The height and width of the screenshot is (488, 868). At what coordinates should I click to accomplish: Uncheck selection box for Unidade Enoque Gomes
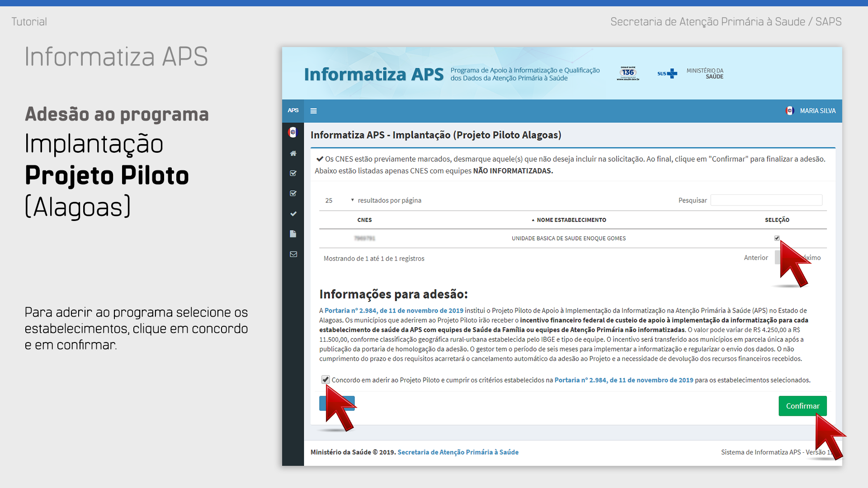click(x=777, y=238)
